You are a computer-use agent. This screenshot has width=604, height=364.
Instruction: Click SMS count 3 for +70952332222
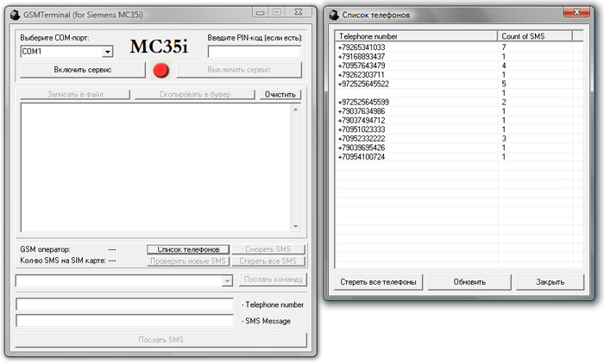504,139
